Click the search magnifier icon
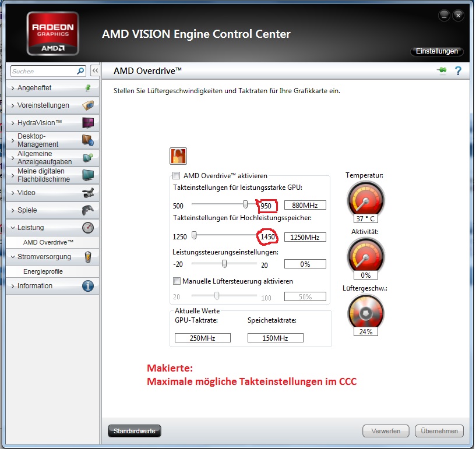 [80, 71]
